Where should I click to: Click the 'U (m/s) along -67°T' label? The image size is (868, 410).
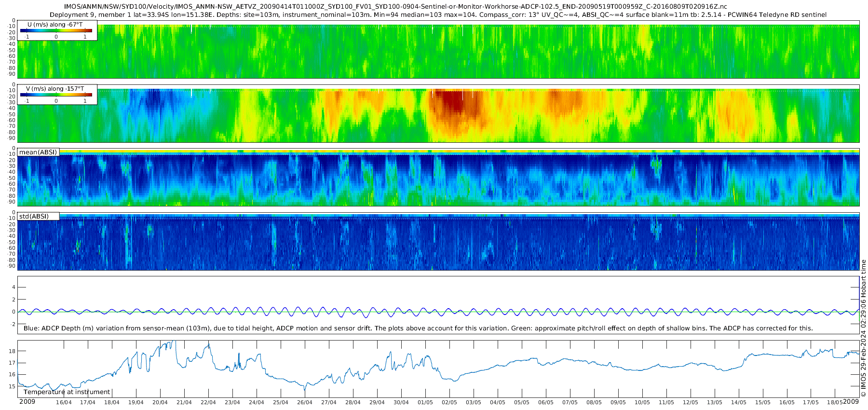click(55, 24)
